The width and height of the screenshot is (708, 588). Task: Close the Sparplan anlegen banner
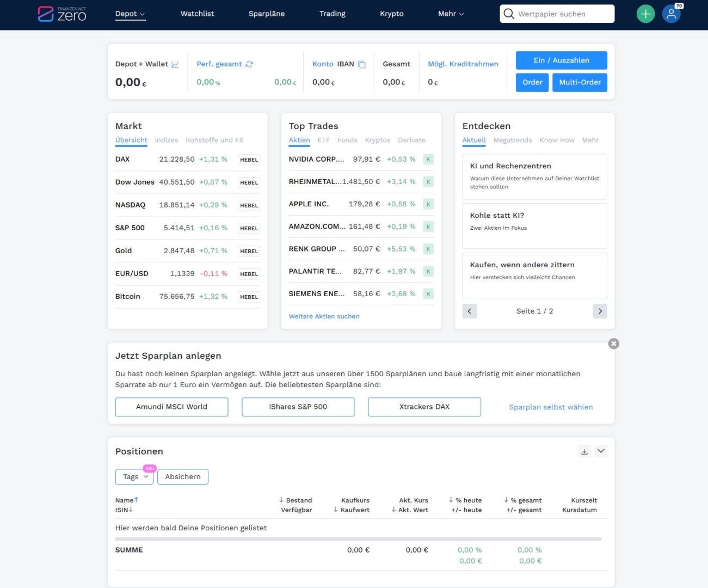[x=614, y=344]
